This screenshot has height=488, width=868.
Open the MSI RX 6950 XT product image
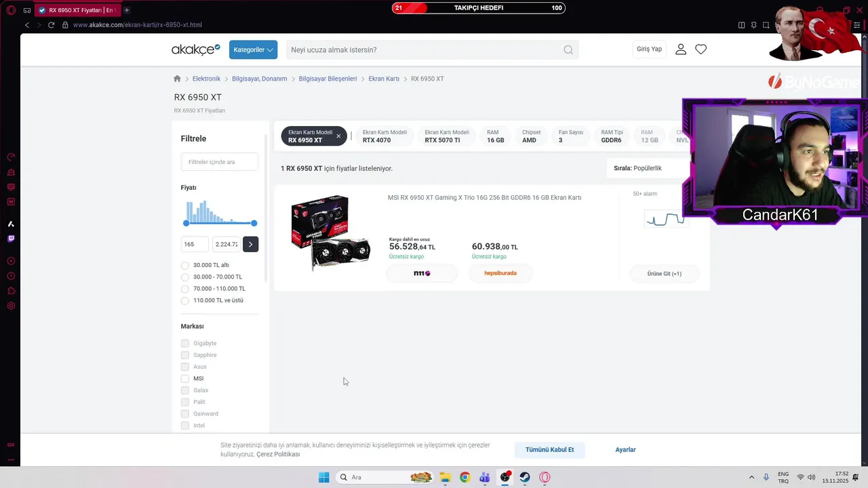point(330,232)
